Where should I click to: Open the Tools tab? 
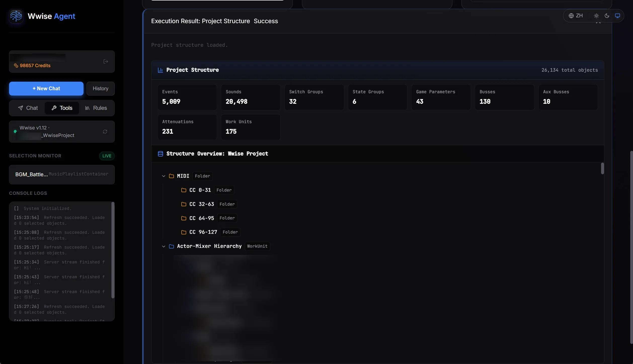62,108
